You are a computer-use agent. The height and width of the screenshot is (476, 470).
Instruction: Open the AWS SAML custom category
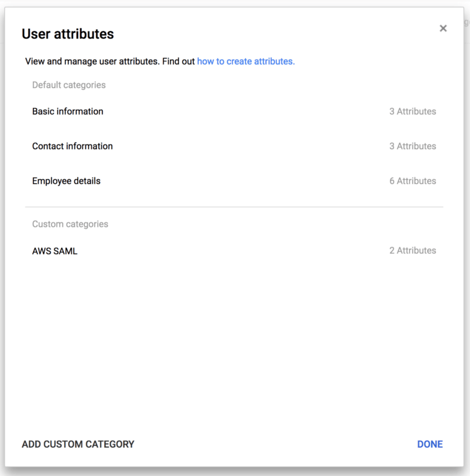pyautogui.click(x=234, y=251)
